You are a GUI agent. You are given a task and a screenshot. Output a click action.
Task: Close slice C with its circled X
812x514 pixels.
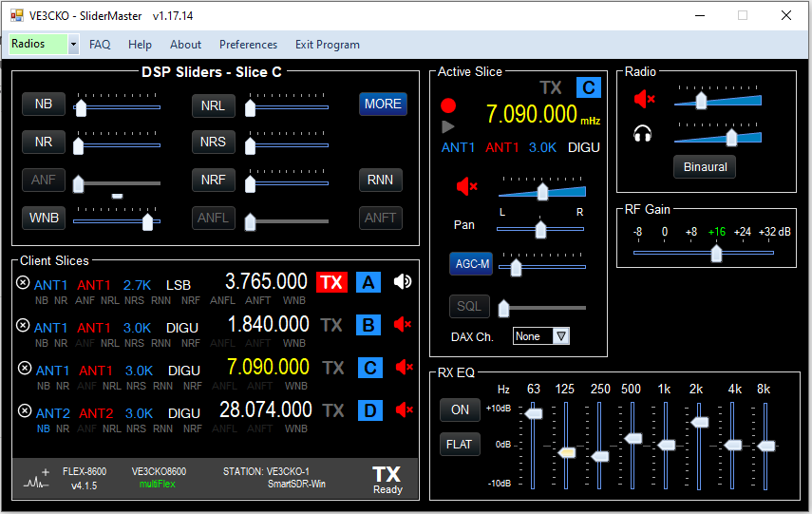click(x=25, y=368)
